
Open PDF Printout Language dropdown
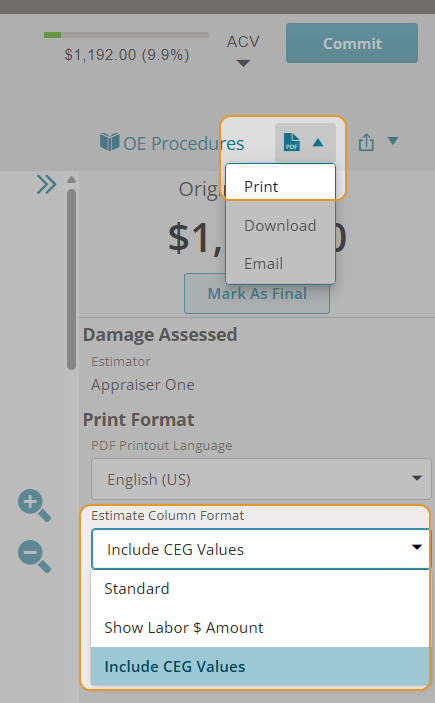click(261, 479)
